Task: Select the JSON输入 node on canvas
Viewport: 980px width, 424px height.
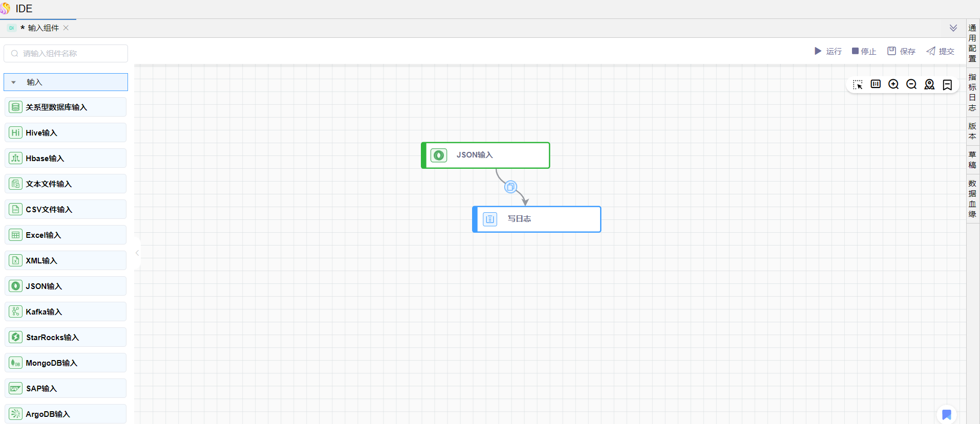Action: [485, 155]
